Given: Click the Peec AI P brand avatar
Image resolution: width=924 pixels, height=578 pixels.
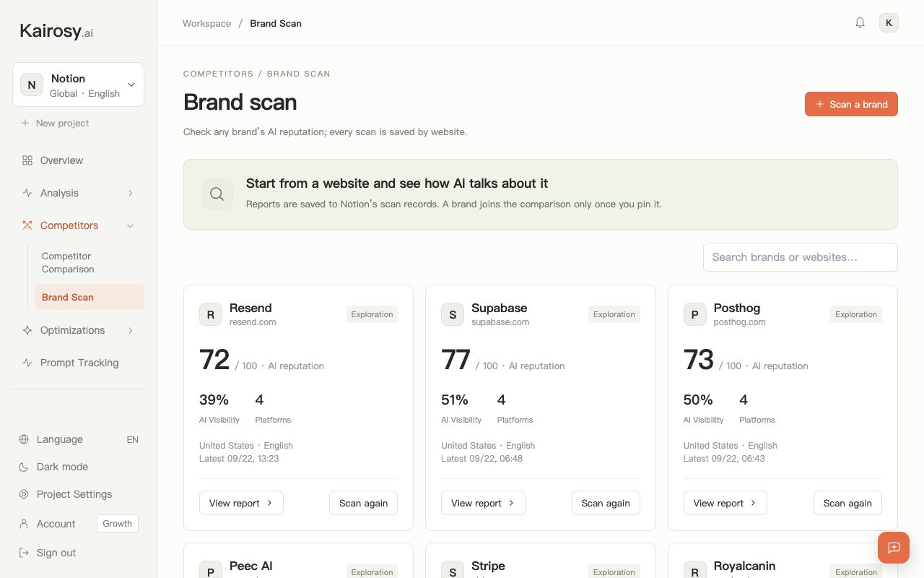Looking at the screenshot, I should tap(210, 569).
